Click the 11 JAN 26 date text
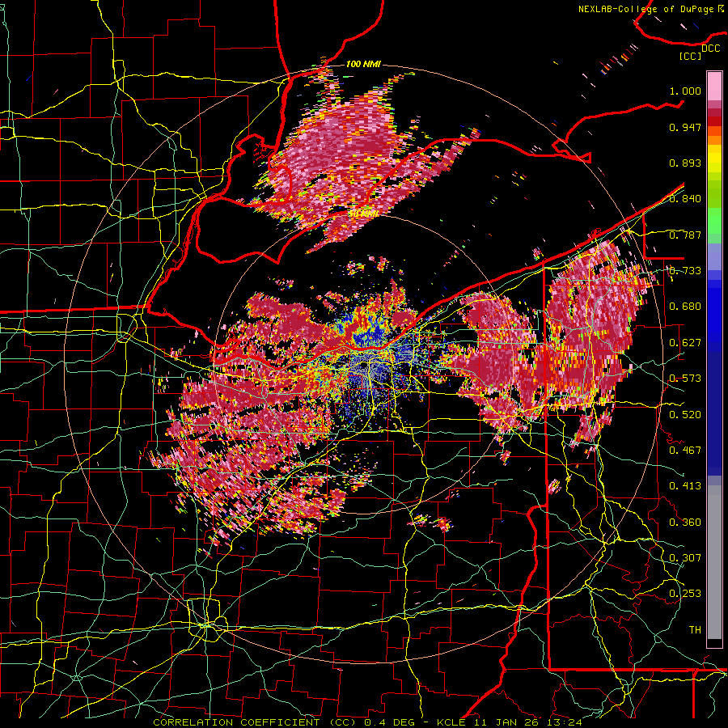 [508, 722]
